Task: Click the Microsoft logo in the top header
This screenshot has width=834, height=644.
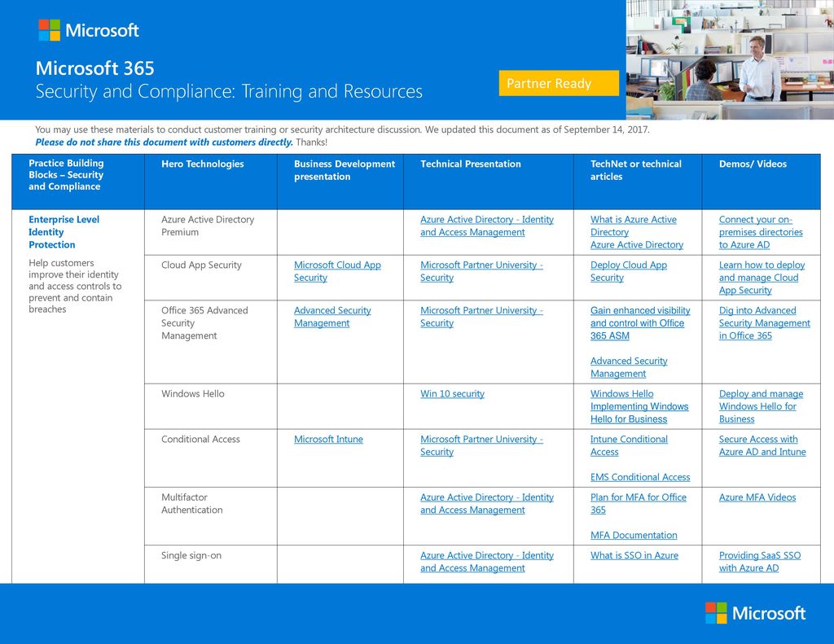Action: coord(88,30)
